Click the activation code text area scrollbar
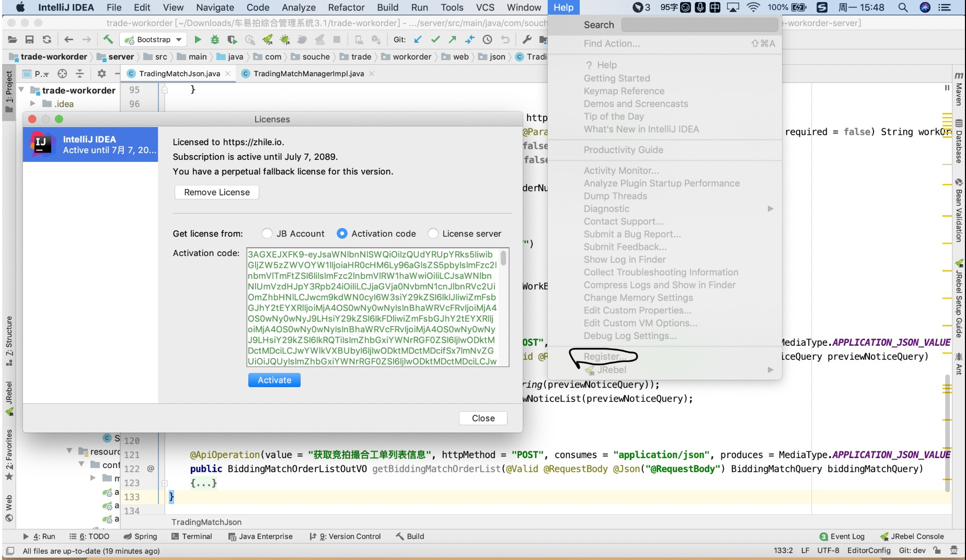Image resolution: width=966 pixels, height=560 pixels. pyautogui.click(x=503, y=258)
